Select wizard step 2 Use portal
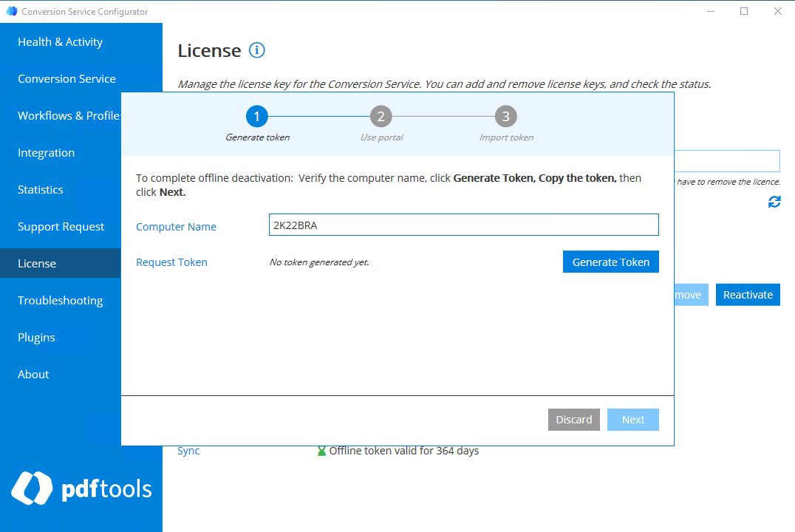The image size is (795, 532). 381,116
